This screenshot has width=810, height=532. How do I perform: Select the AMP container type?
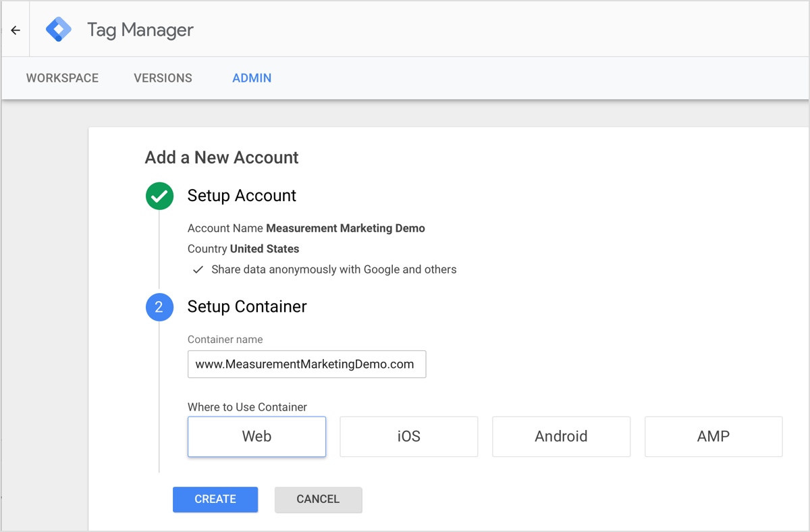click(713, 437)
